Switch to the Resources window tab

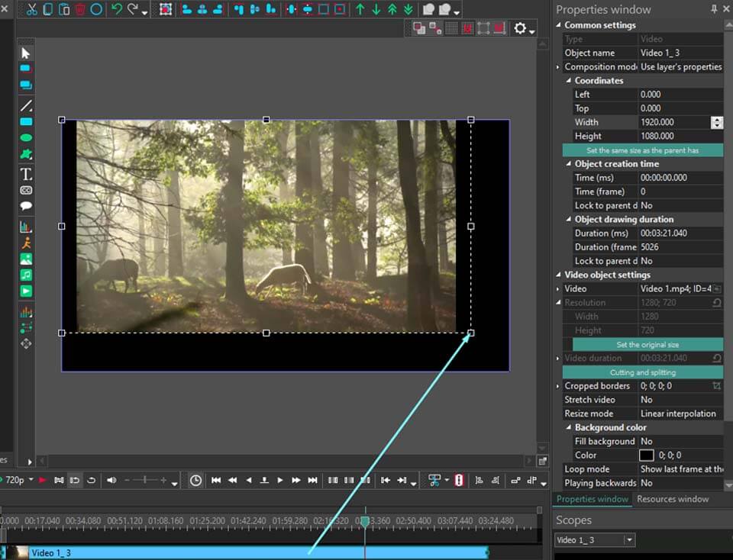(673, 499)
